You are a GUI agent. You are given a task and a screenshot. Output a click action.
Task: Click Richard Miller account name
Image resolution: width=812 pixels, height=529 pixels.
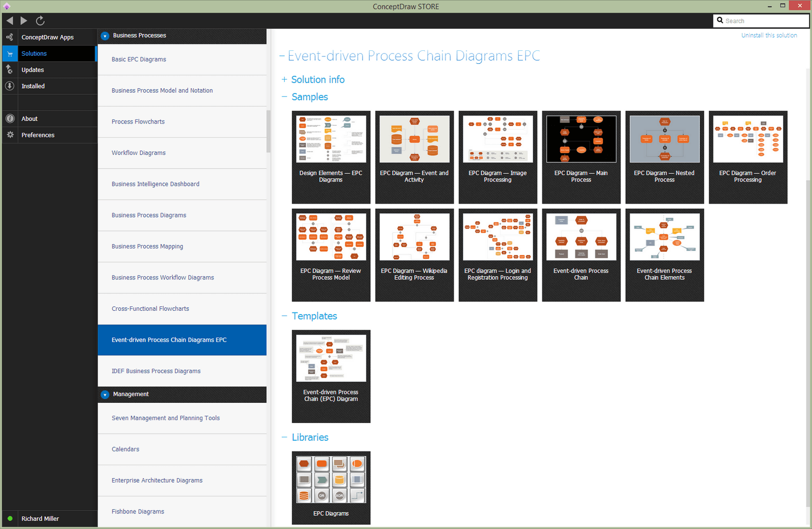(40, 519)
